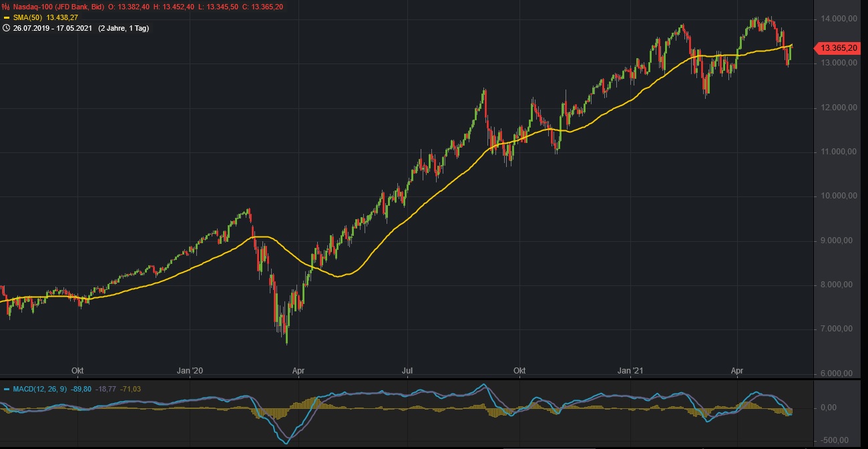Select the Apr label on the time axis
Viewport: 868px width, 449px height.
(x=738, y=369)
